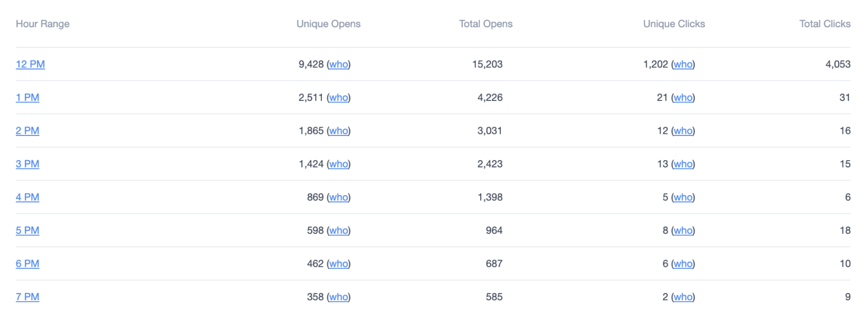Open the 3 PM hour details
868x310 pixels.
tap(28, 164)
